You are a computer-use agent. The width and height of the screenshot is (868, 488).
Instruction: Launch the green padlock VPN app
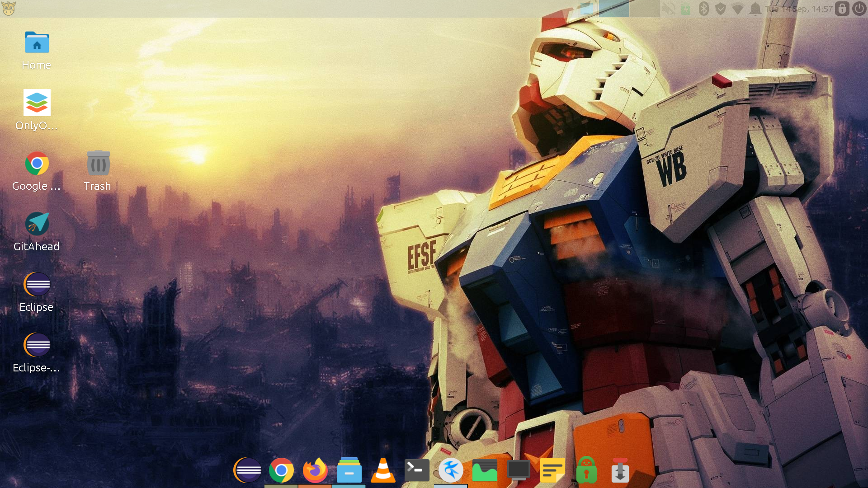click(586, 470)
